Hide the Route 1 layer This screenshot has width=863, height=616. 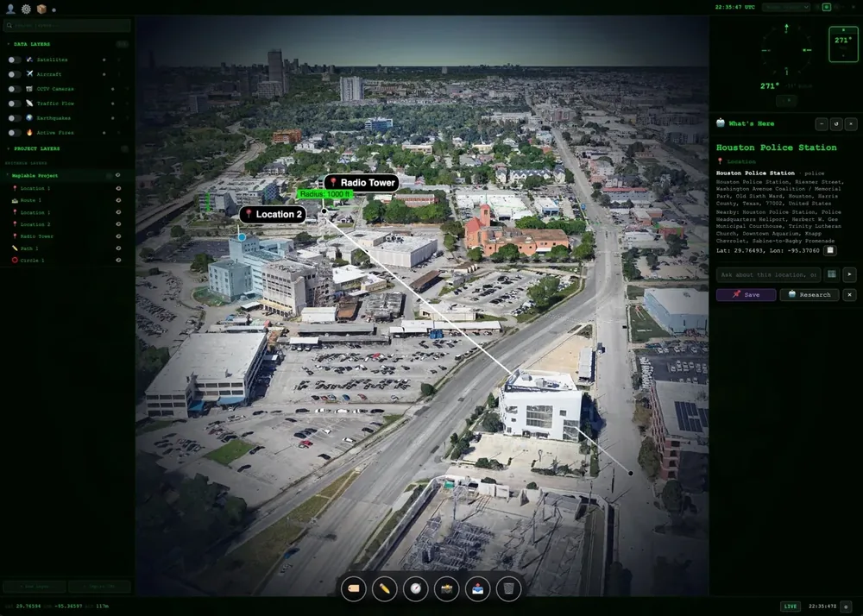tap(117, 200)
